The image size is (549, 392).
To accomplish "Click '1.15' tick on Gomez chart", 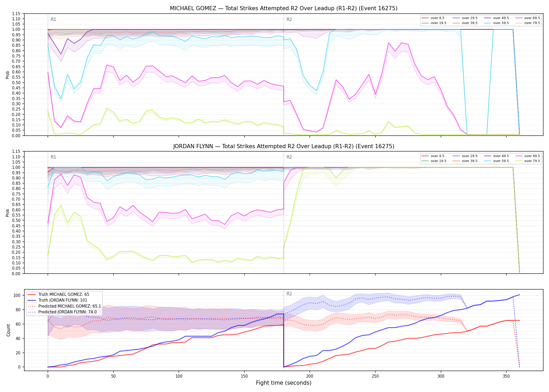I will (16, 14).
